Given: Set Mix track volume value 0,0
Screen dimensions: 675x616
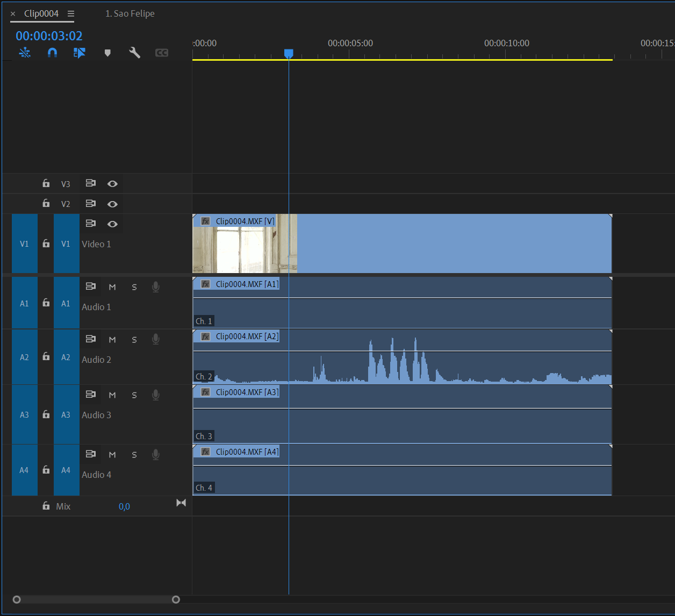Looking at the screenshot, I should 124,506.
